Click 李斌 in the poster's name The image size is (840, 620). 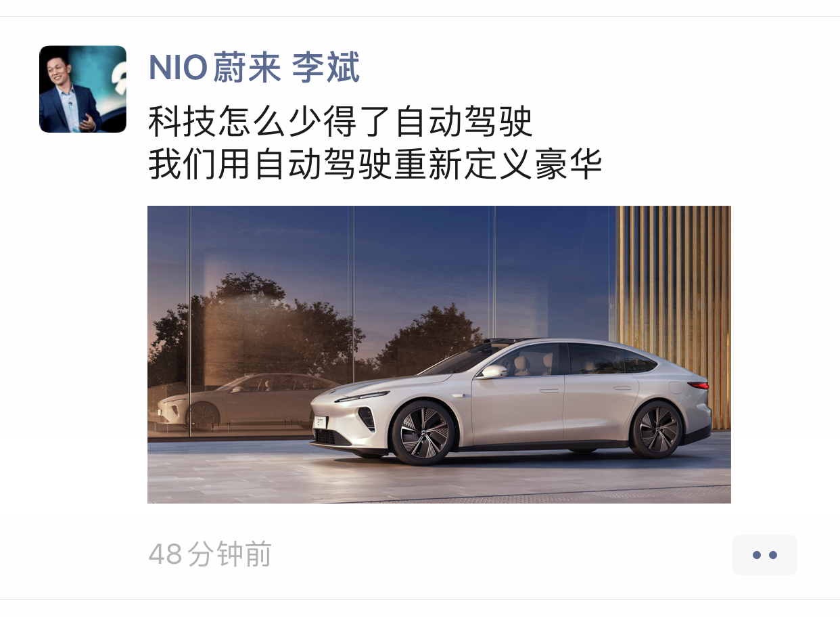click(326, 68)
